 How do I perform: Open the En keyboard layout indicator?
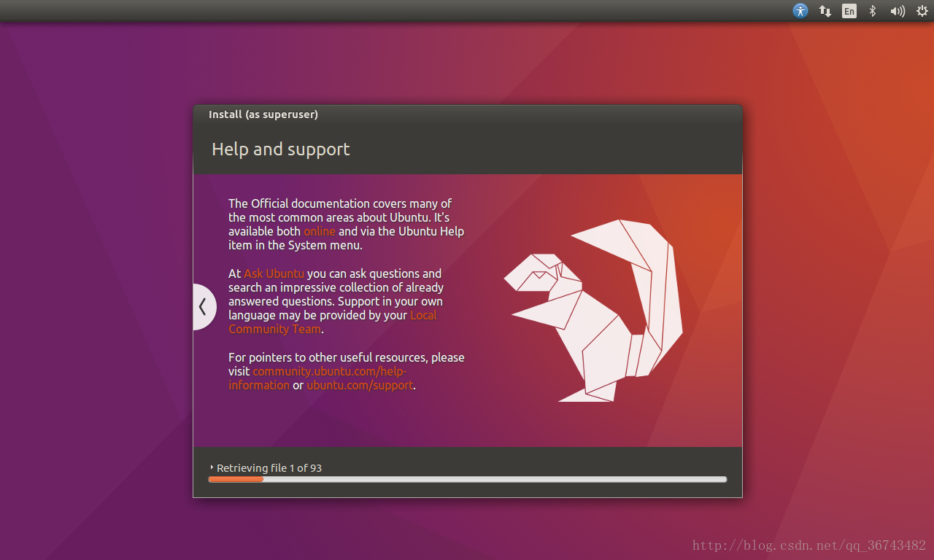pos(849,11)
